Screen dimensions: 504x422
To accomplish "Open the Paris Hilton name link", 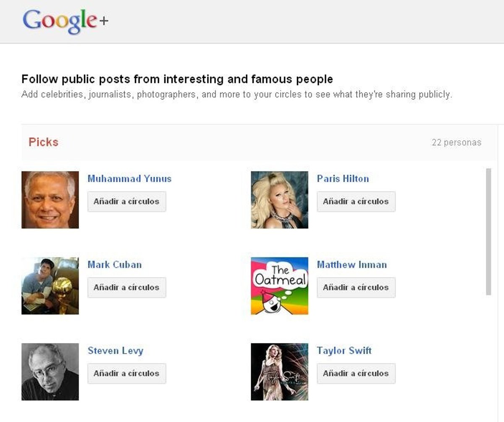I will 343,178.
